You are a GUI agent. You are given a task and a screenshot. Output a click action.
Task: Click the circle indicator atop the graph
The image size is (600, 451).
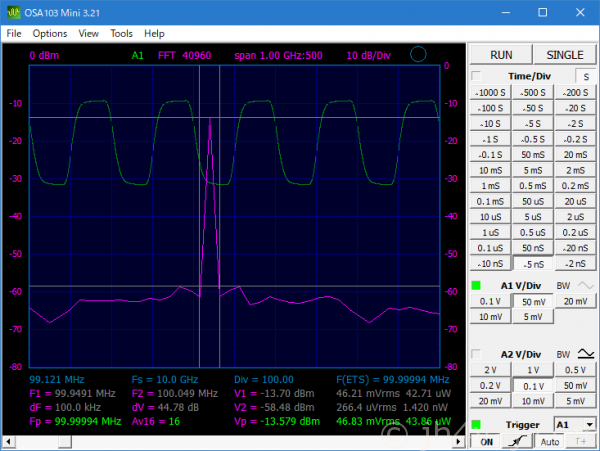pyautogui.click(x=418, y=54)
